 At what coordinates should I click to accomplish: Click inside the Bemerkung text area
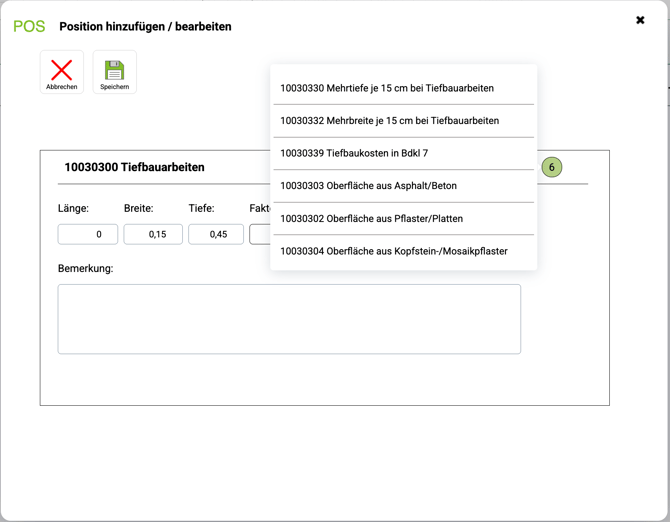point(289,319)
